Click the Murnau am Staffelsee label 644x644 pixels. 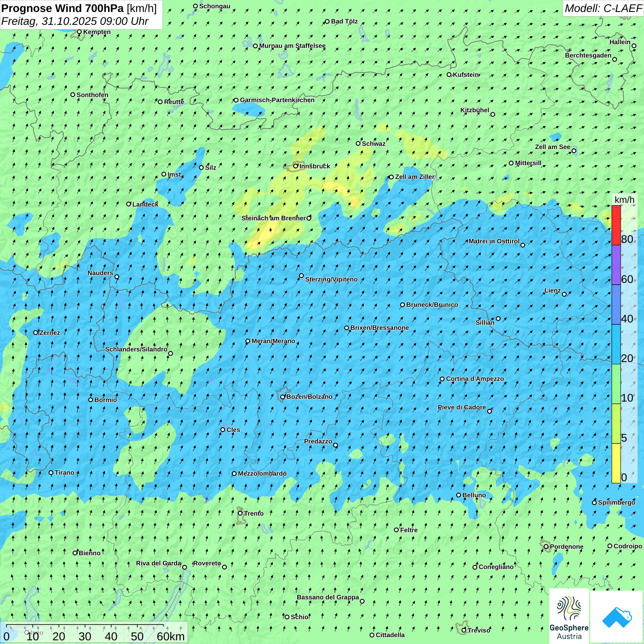pyautogui.click(x=292, y=46)
